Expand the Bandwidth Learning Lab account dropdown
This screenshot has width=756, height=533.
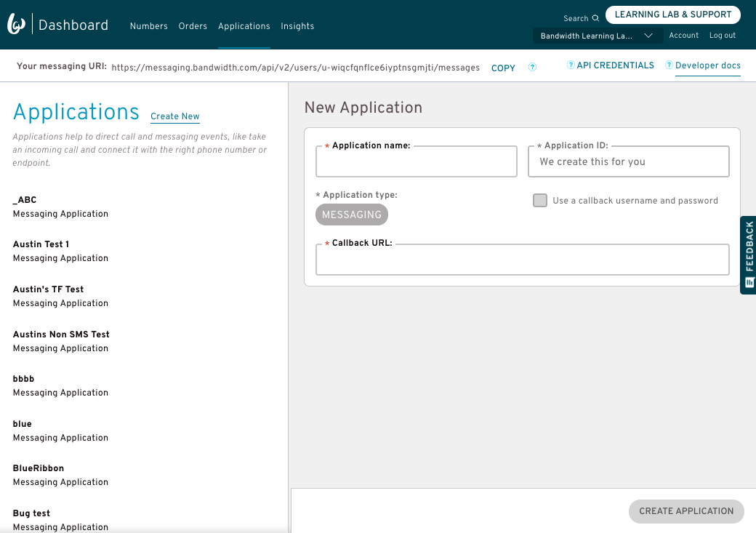(x=598, y=36)
